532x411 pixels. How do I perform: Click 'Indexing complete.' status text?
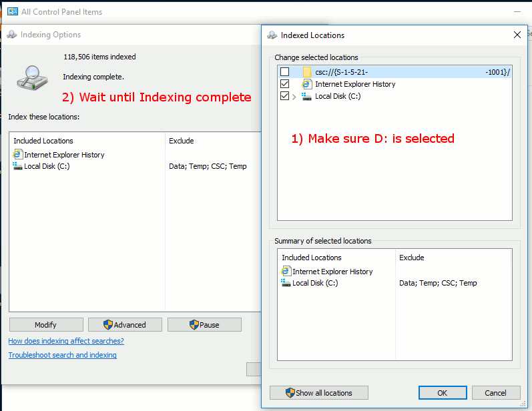tap(93, 77)
